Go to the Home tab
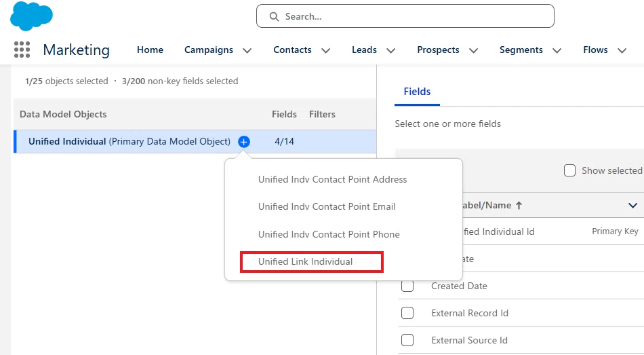This screenshot has height=355, width=644. click(x=150, y=50)
